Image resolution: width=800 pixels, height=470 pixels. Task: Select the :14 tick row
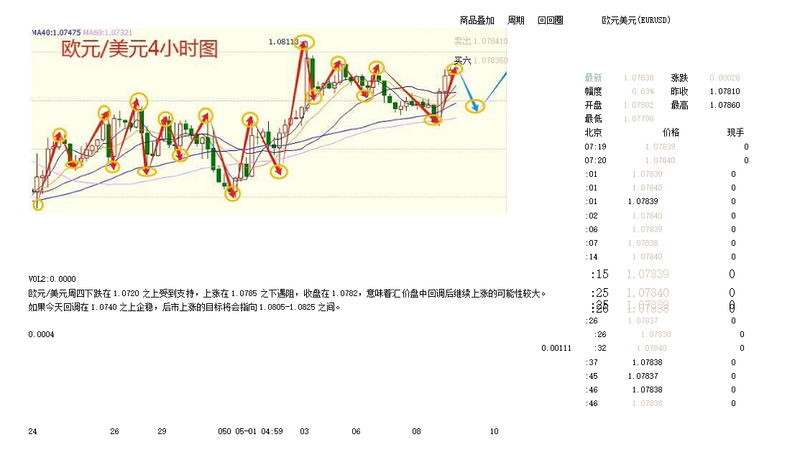point(660,257)
